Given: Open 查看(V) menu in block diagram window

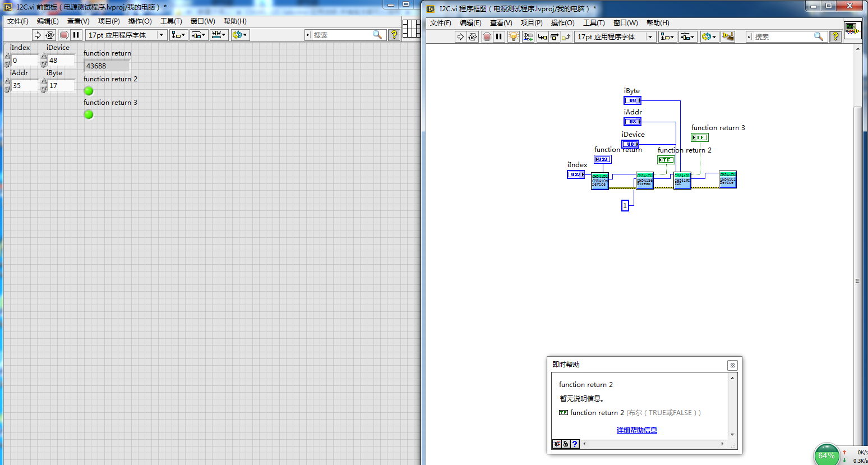Looking at the screenshot, I should click(x=501, y=23).
